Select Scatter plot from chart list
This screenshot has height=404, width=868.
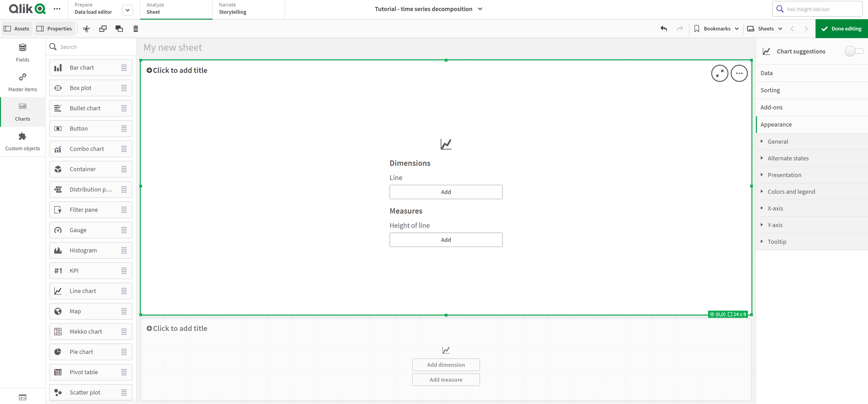pyautogui.click(x=91, y=392)
